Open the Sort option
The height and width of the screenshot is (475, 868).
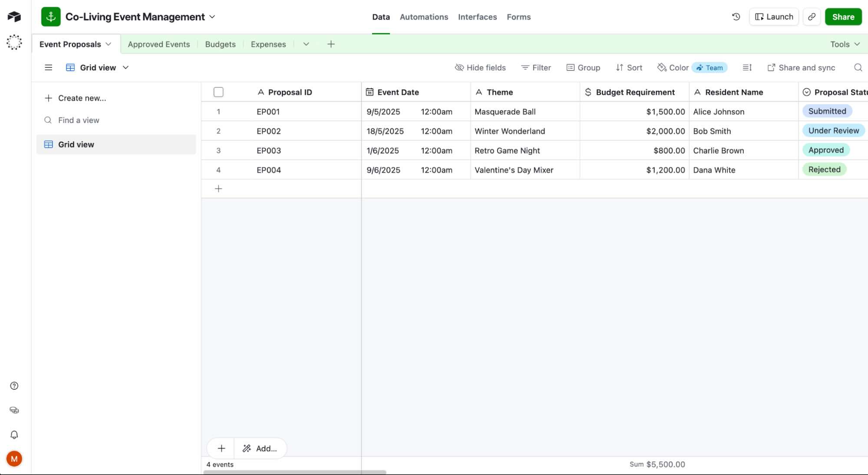(x=629, y=67)
